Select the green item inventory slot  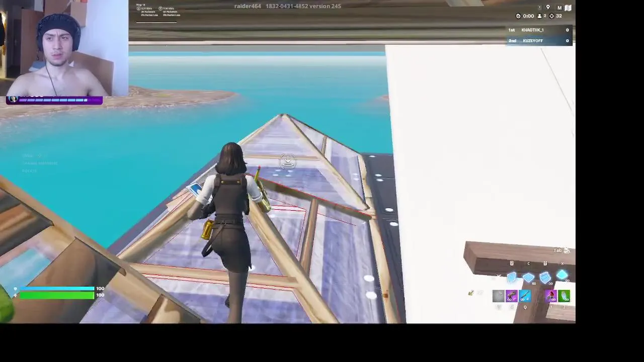click(564, 296)
